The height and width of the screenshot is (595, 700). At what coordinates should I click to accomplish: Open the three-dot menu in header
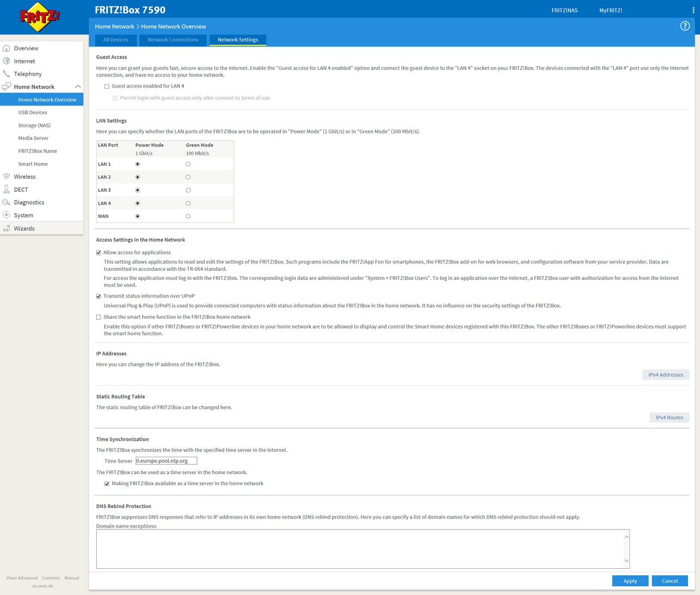coord(693,10)
